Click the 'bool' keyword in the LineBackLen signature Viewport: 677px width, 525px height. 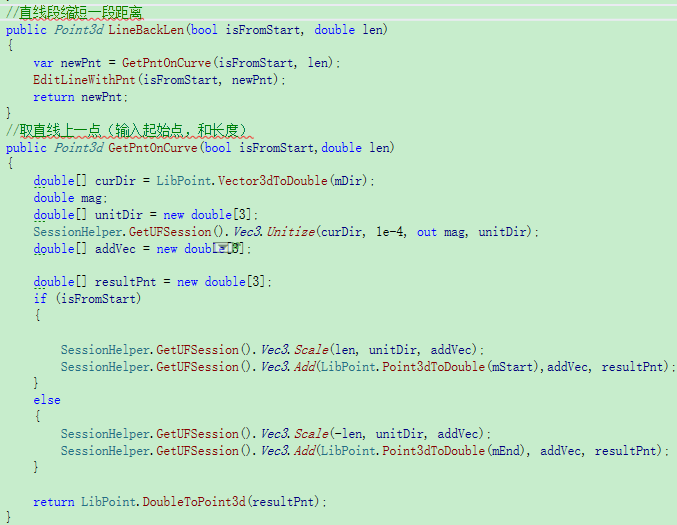[204, 30]
